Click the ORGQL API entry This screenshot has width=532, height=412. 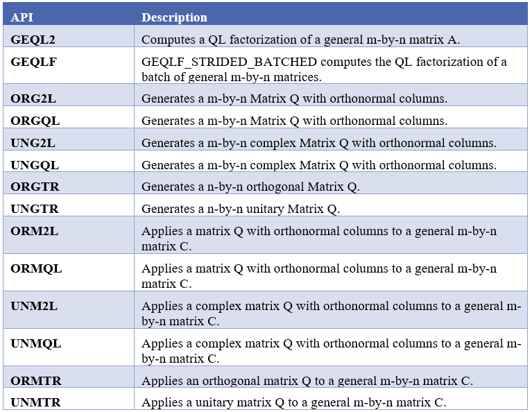[x=35, y=121]
